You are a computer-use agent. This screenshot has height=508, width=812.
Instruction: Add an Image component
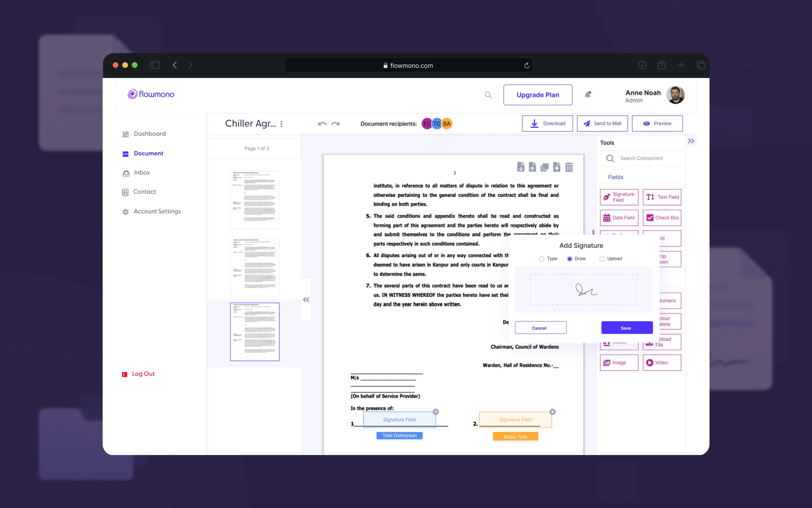pos(619,363)
